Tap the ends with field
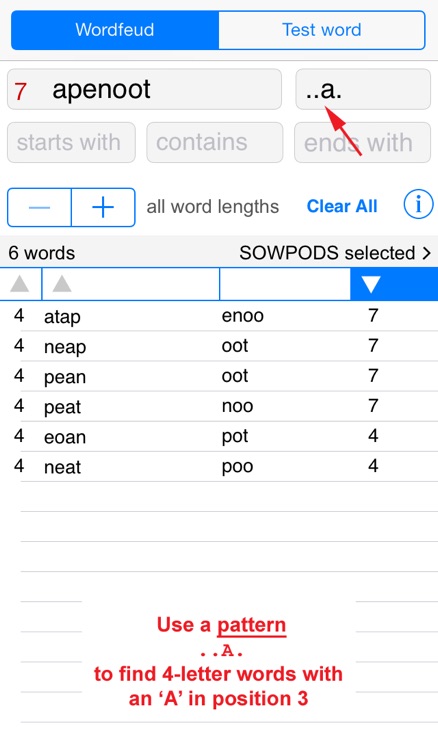This screenshot has width=438, height=750. click(362, 143)
